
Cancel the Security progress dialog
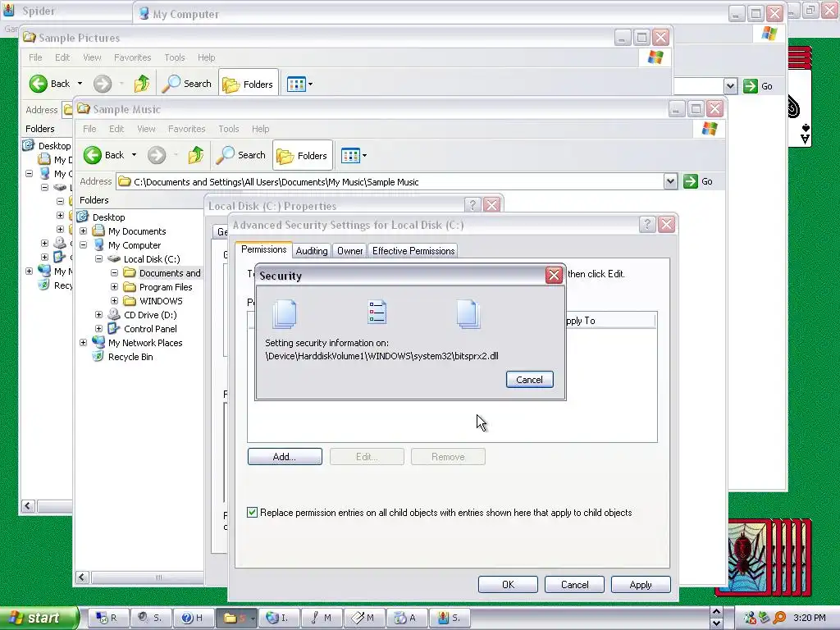[x=529, y=380]
